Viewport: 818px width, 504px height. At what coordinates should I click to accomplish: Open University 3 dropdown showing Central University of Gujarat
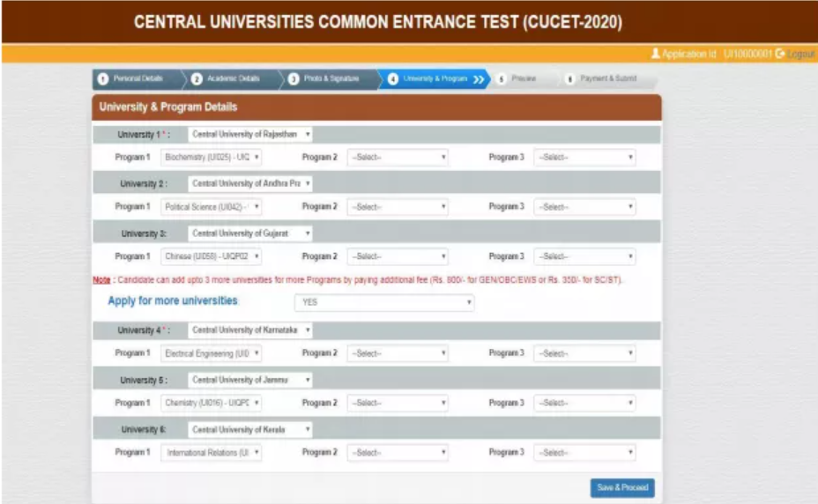click(249, 233)
